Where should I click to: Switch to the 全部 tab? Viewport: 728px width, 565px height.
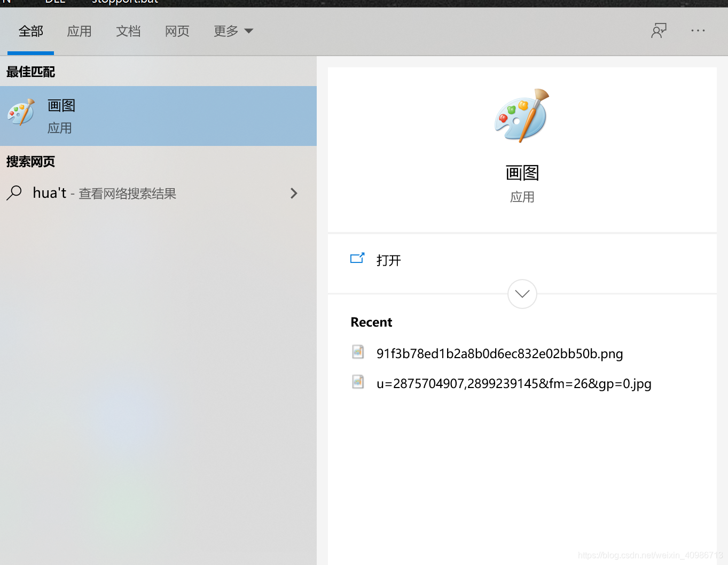pyautogui.click(x=30, y=32)
